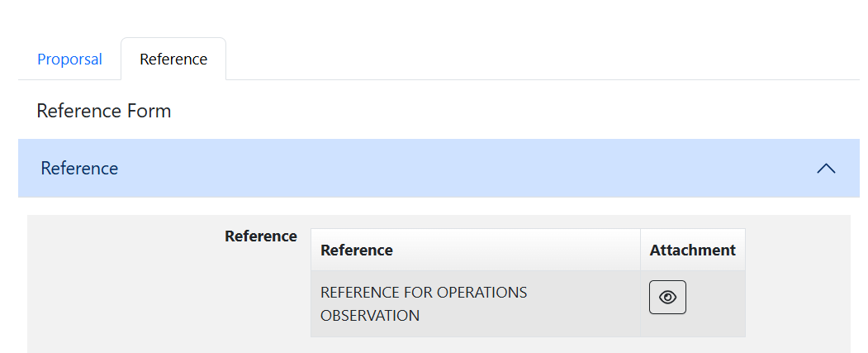Toggle attachment visibility eye button
Screen dimensions: 868x353
click(x=667, y=298)
